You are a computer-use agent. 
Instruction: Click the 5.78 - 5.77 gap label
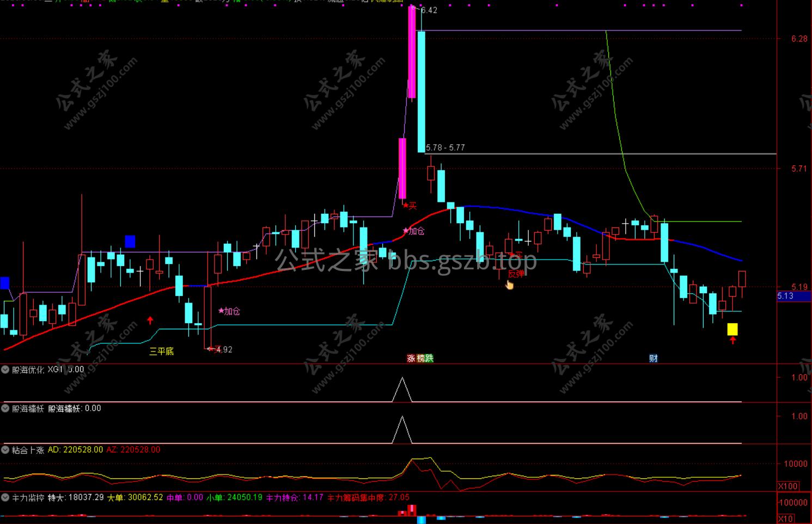click(x=445, y=147)
